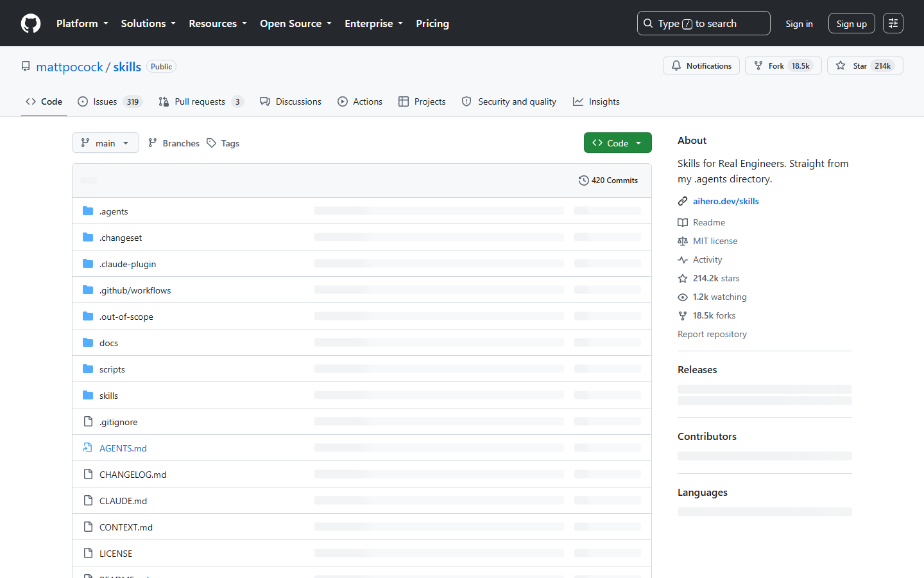Switch to the Issues tab
This screenshot has width=924, height=578.
coord(109,101)
